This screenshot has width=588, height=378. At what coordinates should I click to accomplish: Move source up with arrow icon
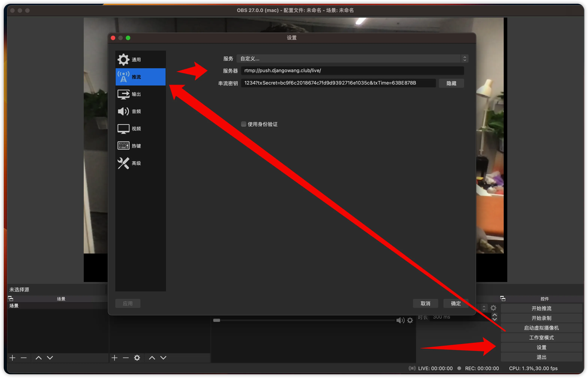[152, 358]
